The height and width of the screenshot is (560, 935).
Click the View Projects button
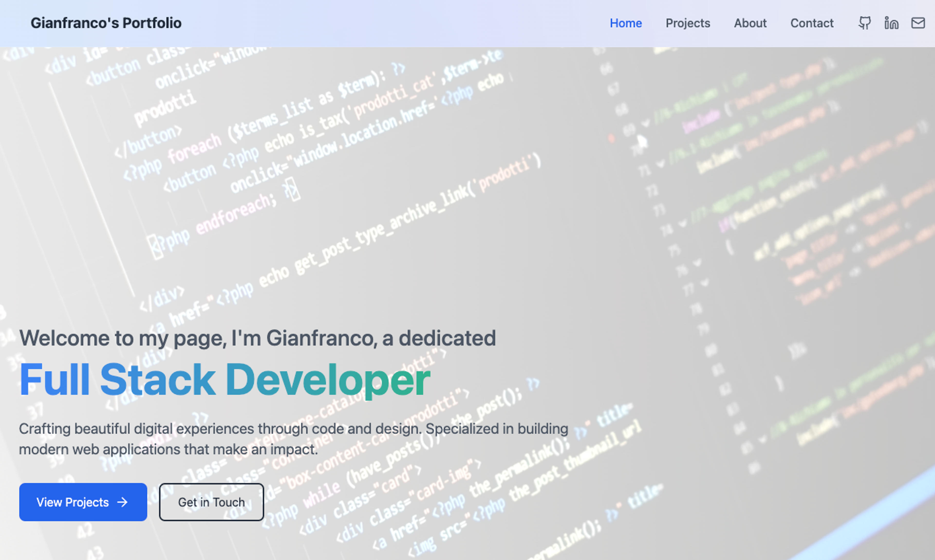83,502
